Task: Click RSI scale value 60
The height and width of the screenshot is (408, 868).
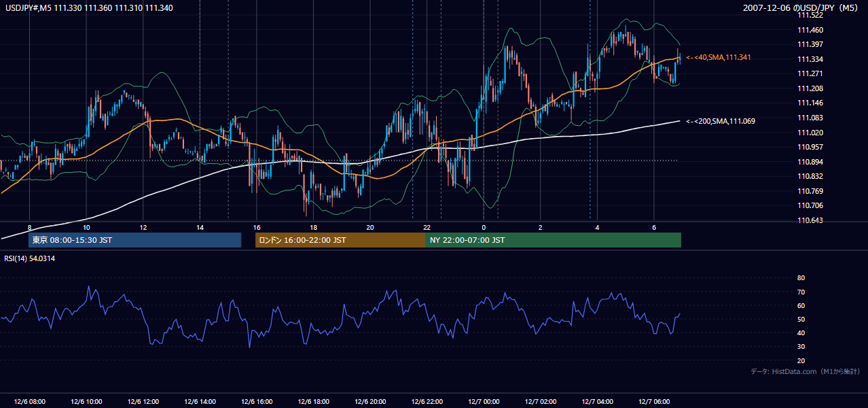Action: tap(801, 305)
